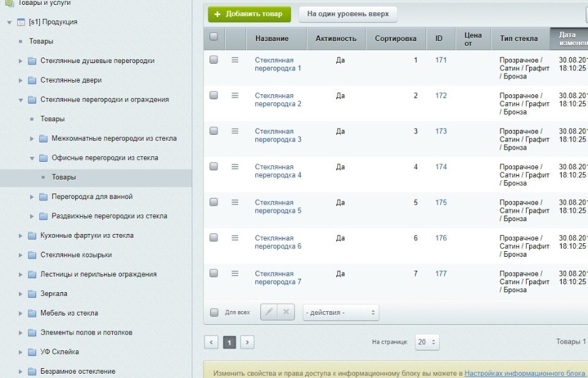The width and height of the screenshot is (588, 378).
Task: Click folder icon of Стеклянные душевые перегородки
Action: pyautogui.click(x=32, y=61)
